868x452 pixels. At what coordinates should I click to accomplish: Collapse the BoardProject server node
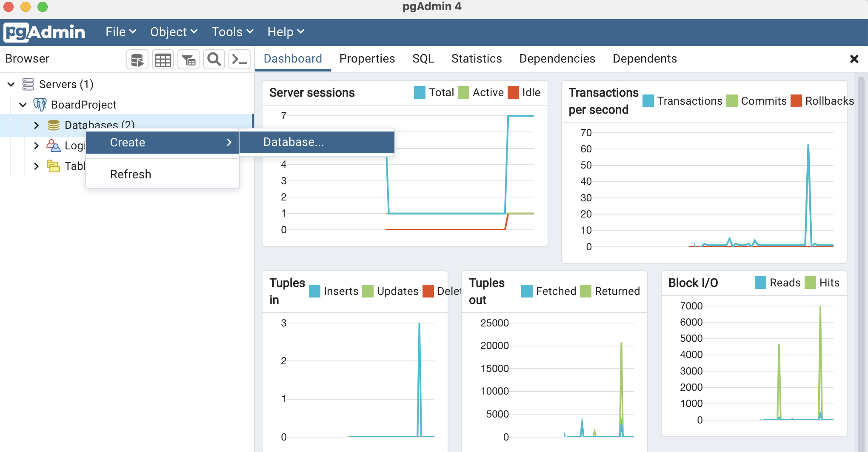click(x=23, y=105)
